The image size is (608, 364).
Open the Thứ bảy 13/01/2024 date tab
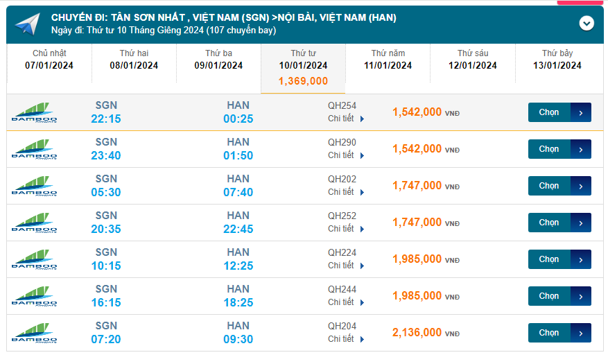[x=557, y=60]
